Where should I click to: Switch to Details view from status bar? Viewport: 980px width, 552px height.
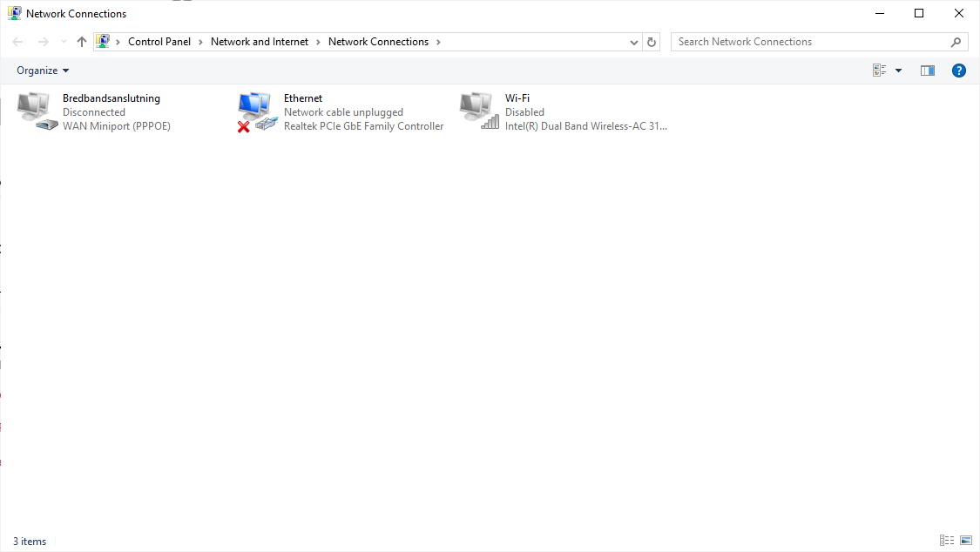947,541
